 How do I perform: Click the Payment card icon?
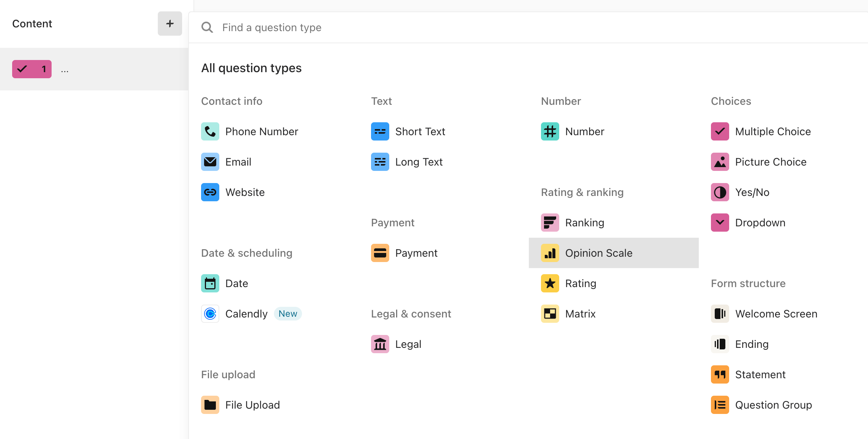point(380,253)
